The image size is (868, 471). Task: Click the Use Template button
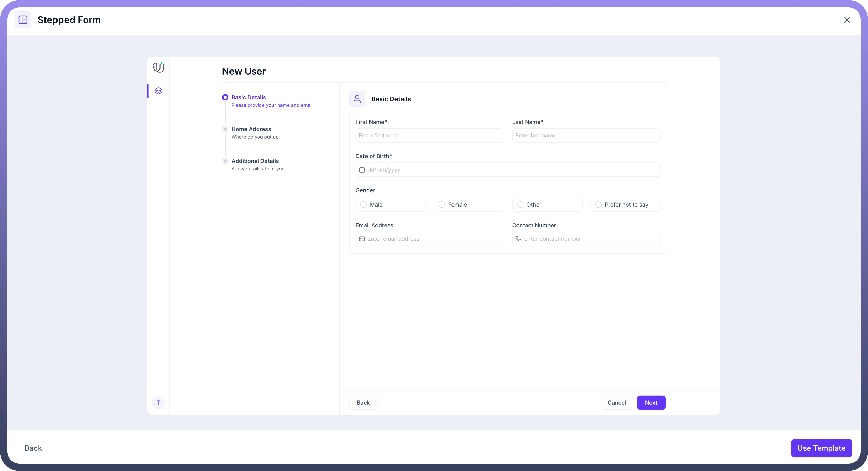[x=821, y=448]
